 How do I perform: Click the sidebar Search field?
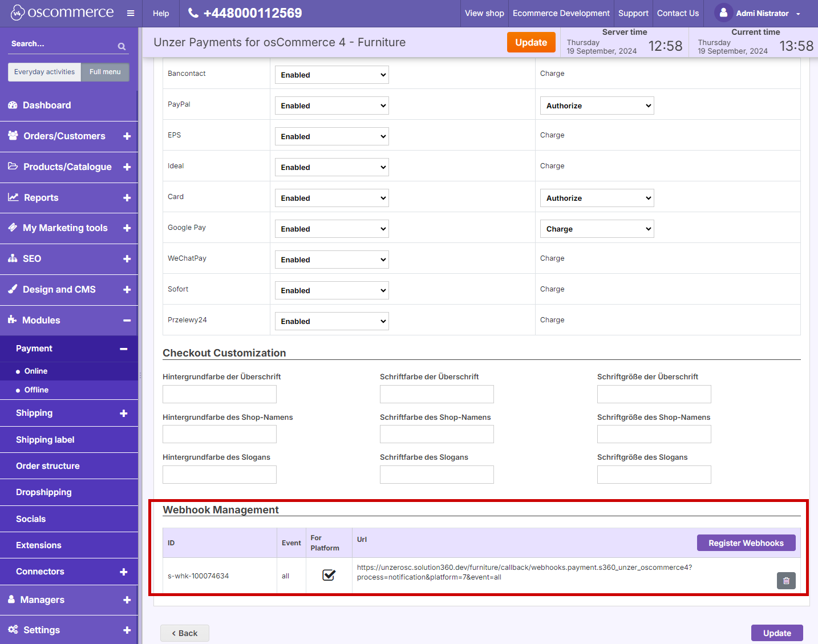tap(63, 44)
